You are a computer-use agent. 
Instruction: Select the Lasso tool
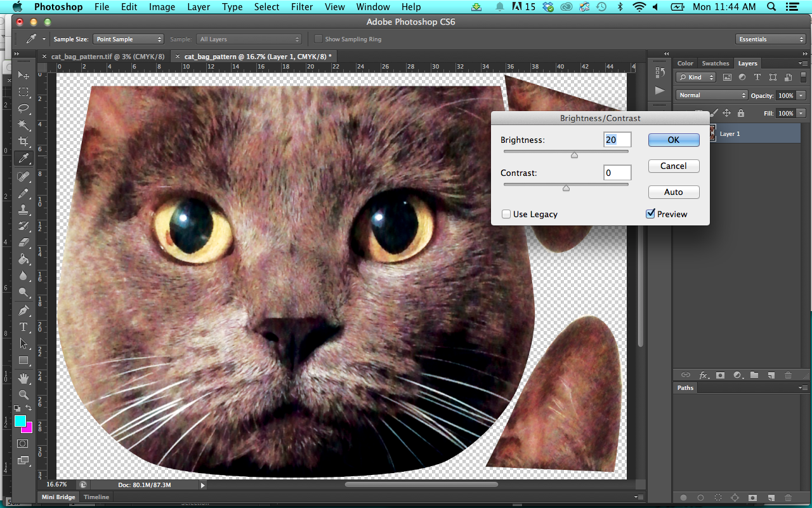[23, 108]
